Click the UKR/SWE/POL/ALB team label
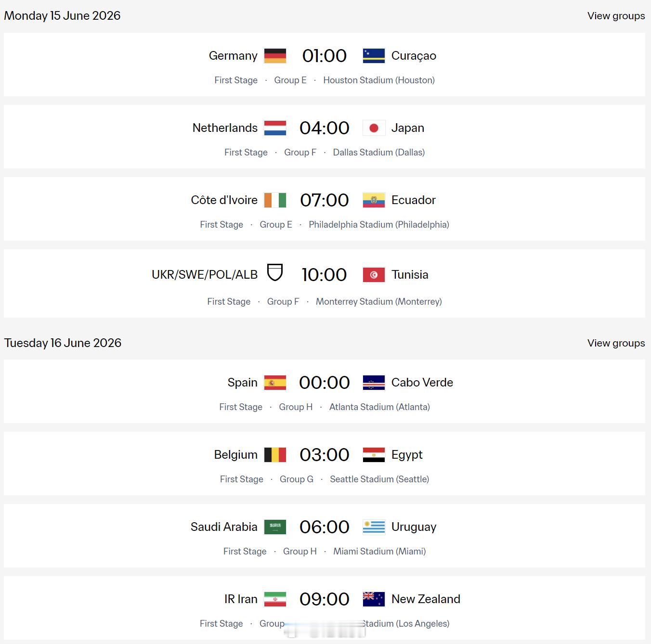Screen dimensions: 651x644 coord(205,275)
